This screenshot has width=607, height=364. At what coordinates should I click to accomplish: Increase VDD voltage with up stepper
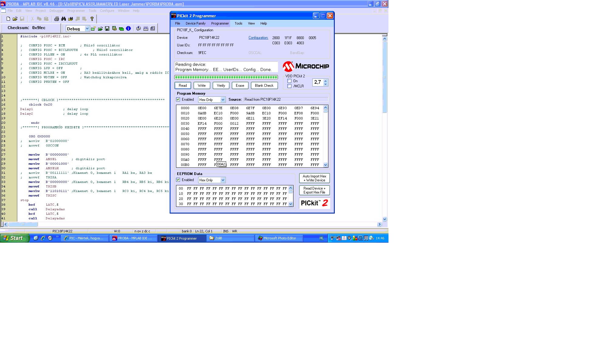[x=326, y=81]
